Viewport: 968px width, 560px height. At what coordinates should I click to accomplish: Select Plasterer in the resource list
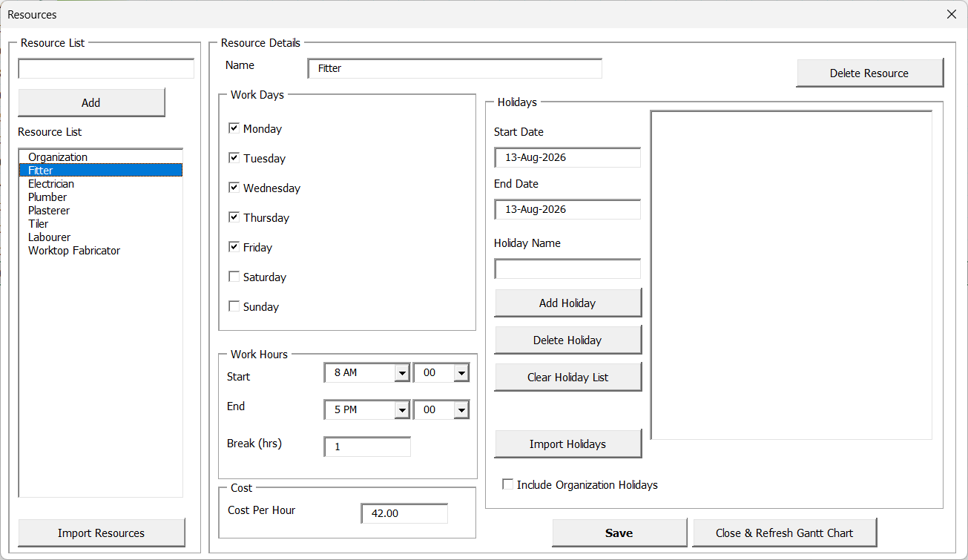pyautogui.click(x=101, y=211)
